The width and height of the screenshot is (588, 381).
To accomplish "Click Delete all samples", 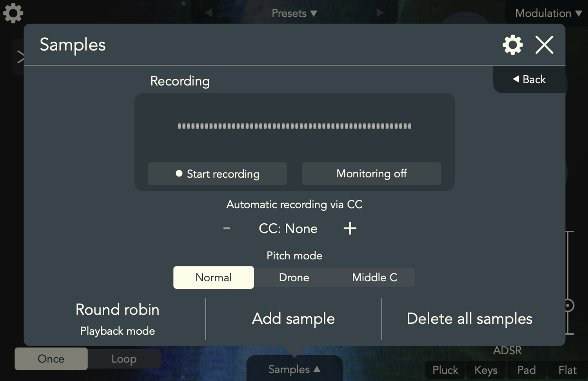I will click(x=470, y=319).
